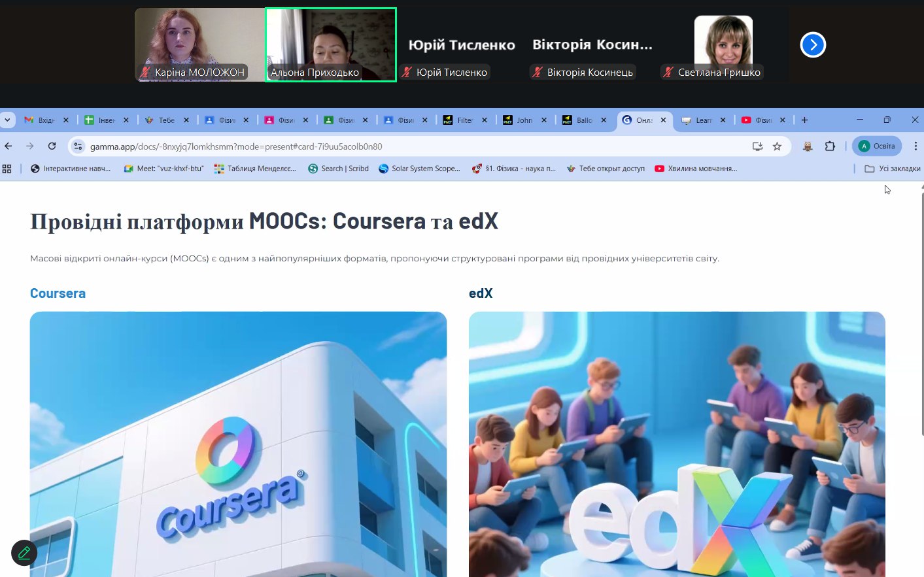The height and width of the screenshot is (577, 924).
Task: Open Chrome three-dot menu
Action: pos(915,146)
